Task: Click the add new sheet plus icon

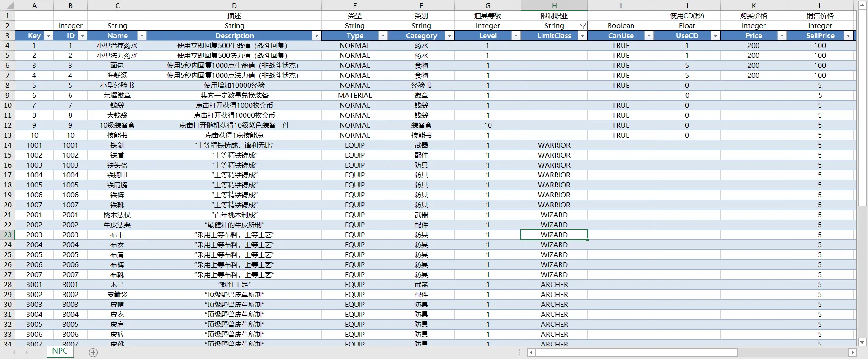Action: [93, 353]
